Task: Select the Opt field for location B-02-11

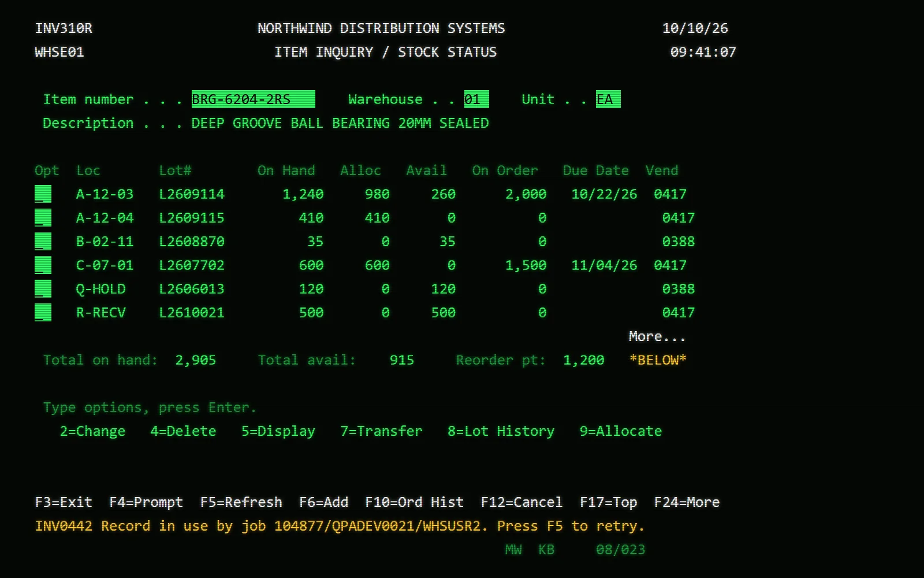Action: (43, 242)
